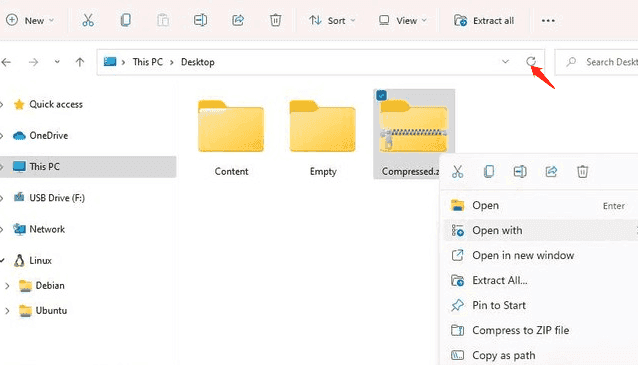Viewport: 638px width, 365px height.
Task: Go back with the back arrow
Action: click(x=6, y=62)
